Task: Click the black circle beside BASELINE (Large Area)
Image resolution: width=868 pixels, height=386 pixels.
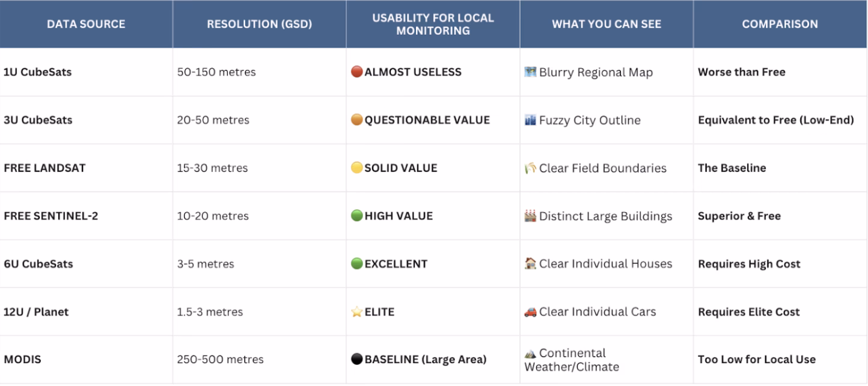Action: (357, 360)
